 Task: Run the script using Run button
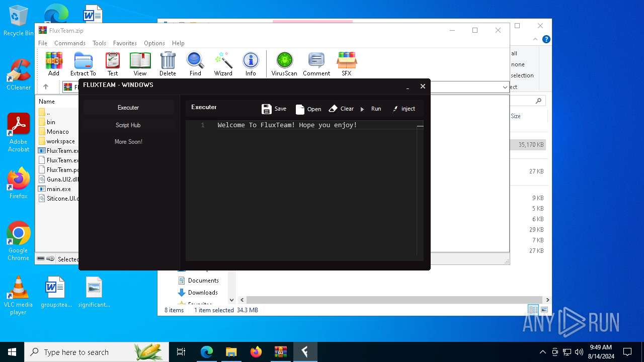(371, 109)
